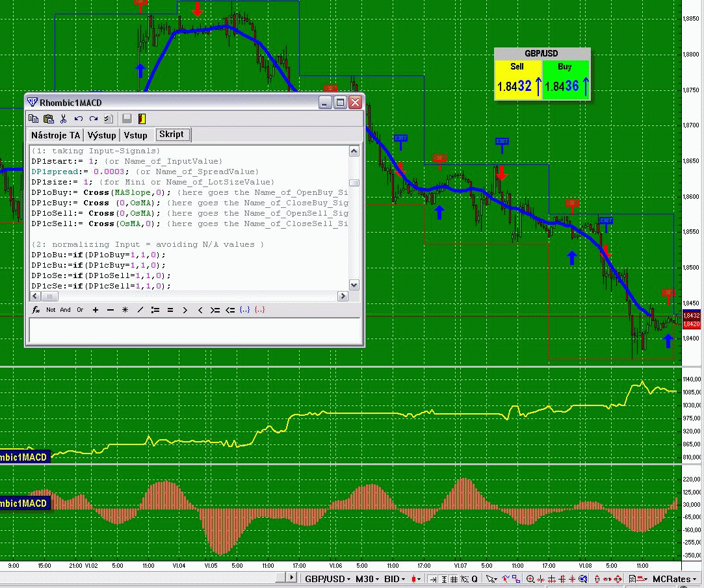The image size is (704, 588).
Task: Click the Cut scissors icon
Action: (x=63, y=119)
